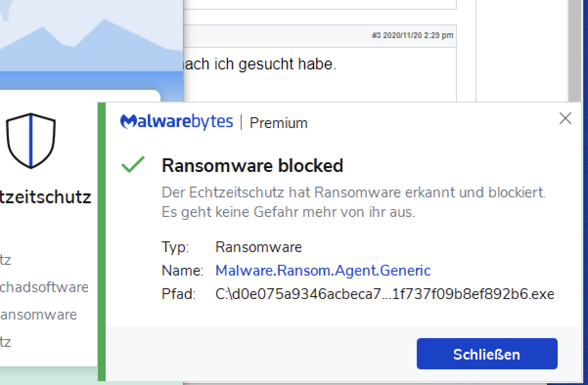
Task: Select the Schadsoftware protection entry
Action: pos(44,287)
